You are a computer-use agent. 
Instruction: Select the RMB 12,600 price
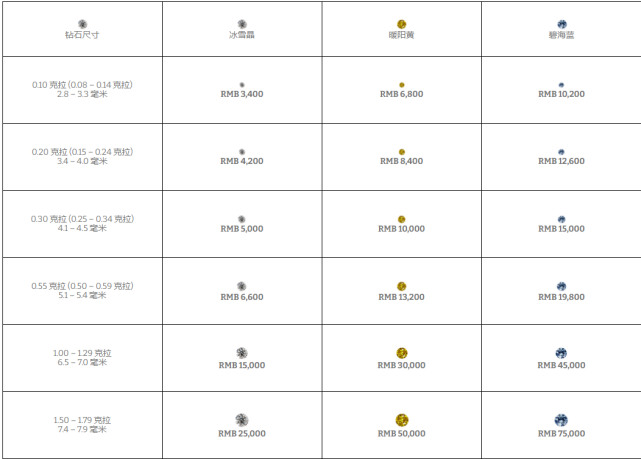coord(561,161)
